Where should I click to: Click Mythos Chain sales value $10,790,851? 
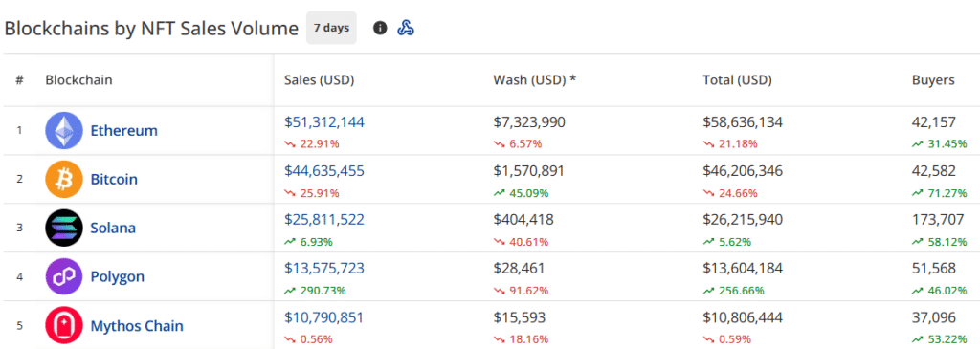click(x=323, y=317)
